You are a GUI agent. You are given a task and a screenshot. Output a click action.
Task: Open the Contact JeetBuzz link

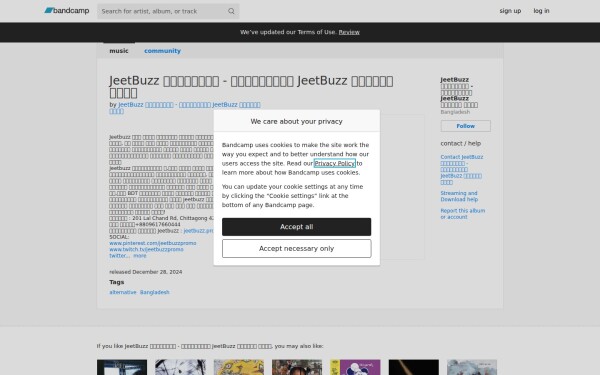click(x=461, y=170)
